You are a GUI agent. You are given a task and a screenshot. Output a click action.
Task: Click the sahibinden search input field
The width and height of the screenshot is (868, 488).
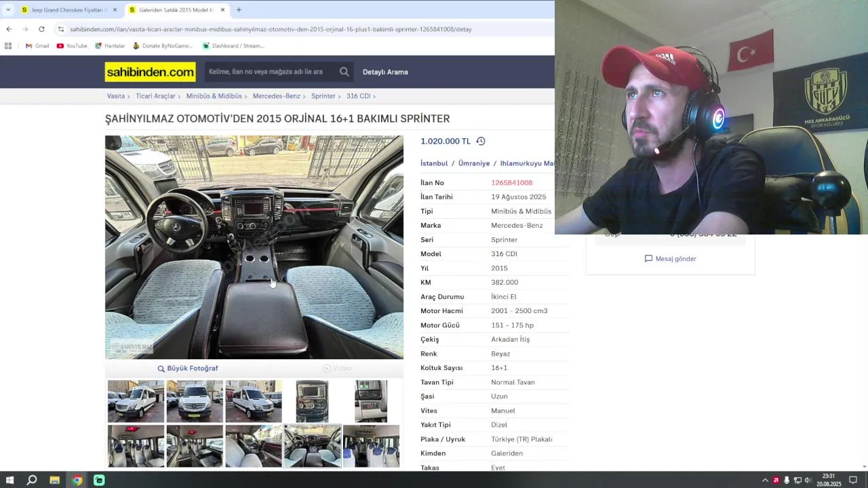coord(270,72)
